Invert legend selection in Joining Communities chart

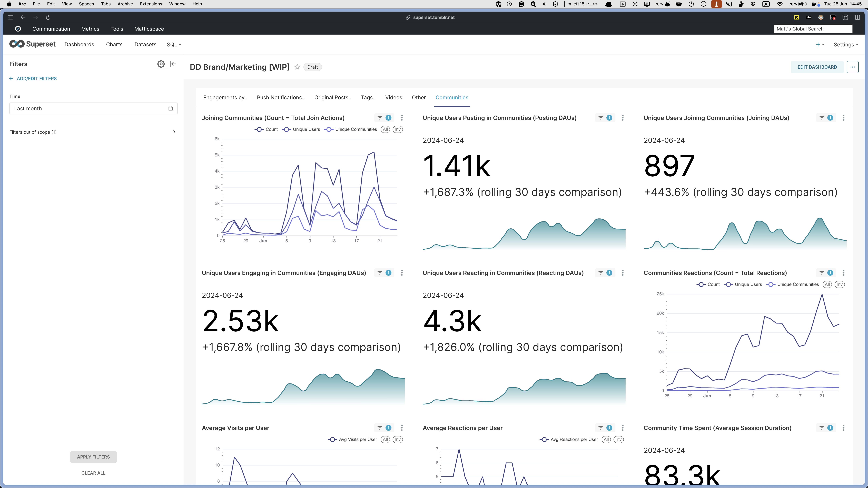point(398,129)
